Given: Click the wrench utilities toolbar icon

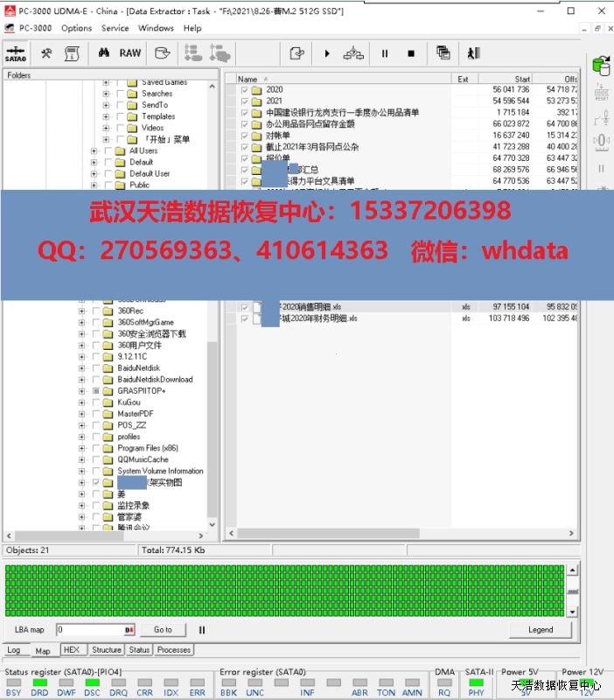Looking at the screenshot, I should pyautogui.click(x=46, y=53).
